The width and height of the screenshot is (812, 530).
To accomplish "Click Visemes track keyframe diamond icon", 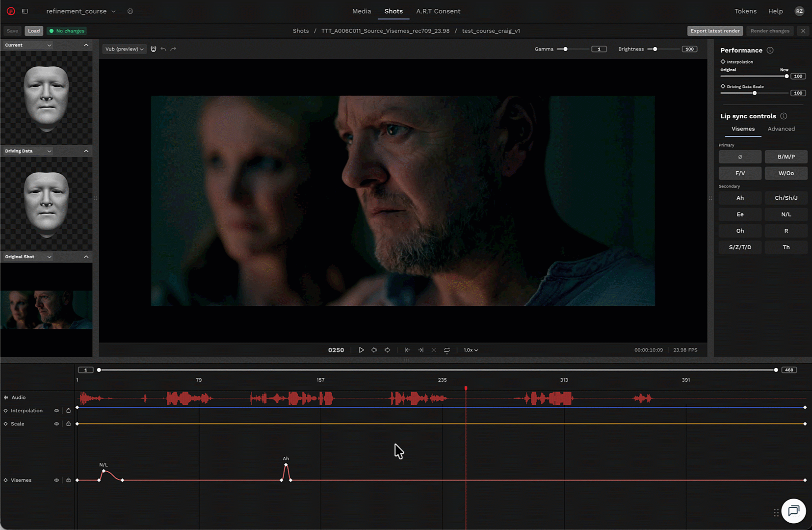I will 6,480.
